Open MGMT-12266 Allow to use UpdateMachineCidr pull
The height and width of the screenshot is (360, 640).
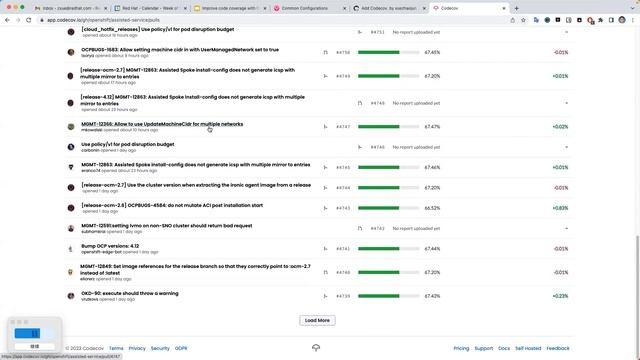[162, 124]
